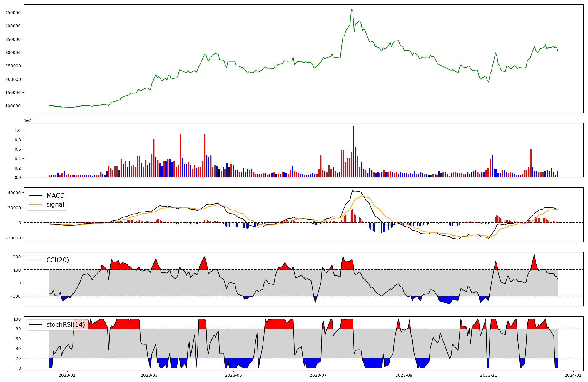Click the 2023-11 x-axis date label
The height and width of the screenshot is (382, 588).
(x=489, y=375)
